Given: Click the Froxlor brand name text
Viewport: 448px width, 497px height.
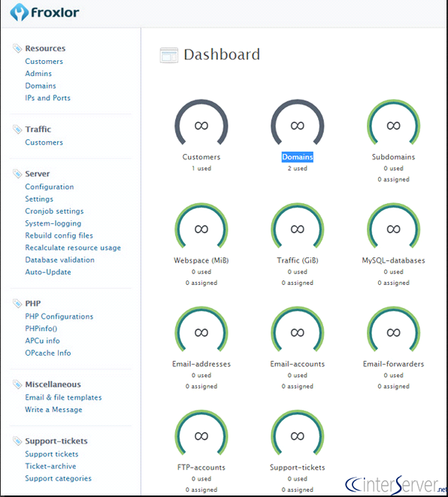Looking at the screenshot, I should tap(55, 12).
